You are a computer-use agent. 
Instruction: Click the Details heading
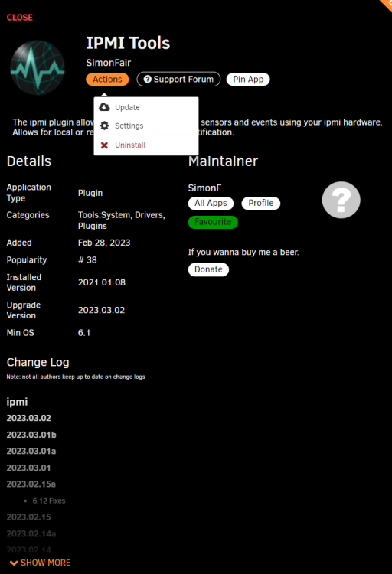pos(29,161)
